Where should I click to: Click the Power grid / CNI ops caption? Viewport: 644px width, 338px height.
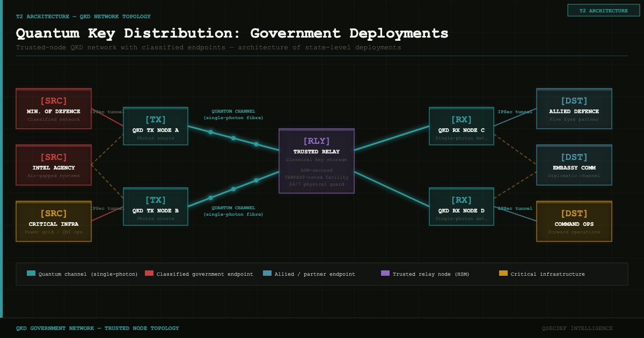(x=54, y=232)
